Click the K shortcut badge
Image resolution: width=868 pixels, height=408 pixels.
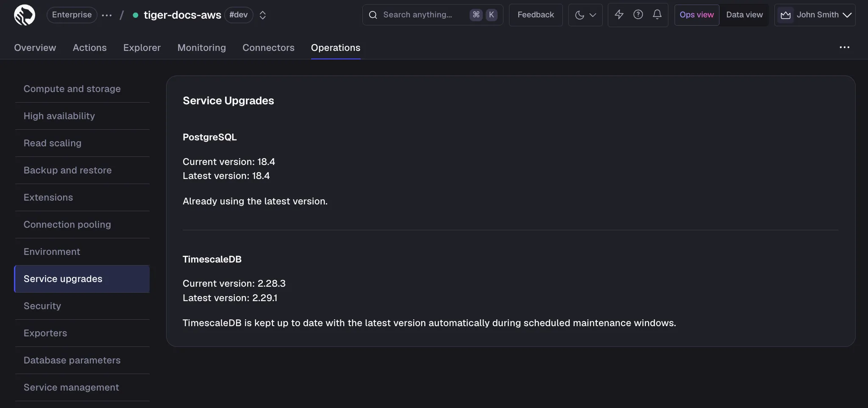(492, 15)
